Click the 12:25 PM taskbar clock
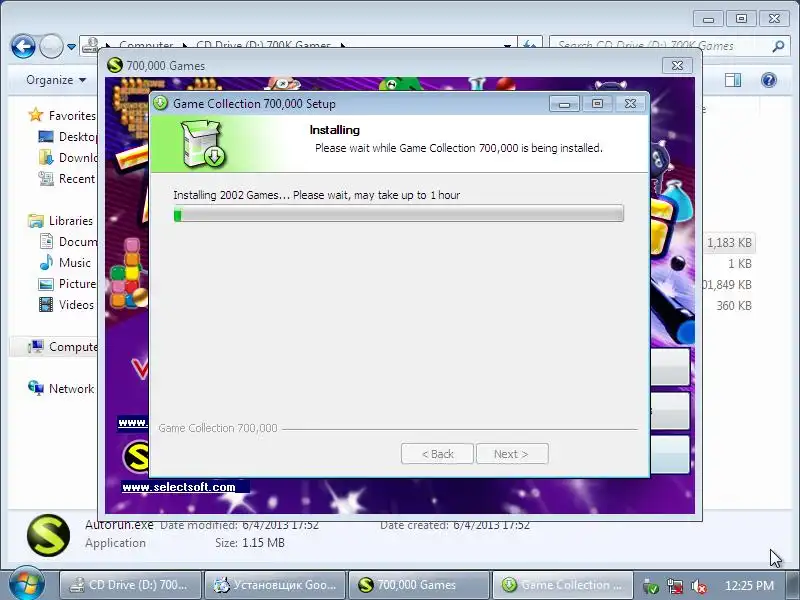 pos(749,585)
